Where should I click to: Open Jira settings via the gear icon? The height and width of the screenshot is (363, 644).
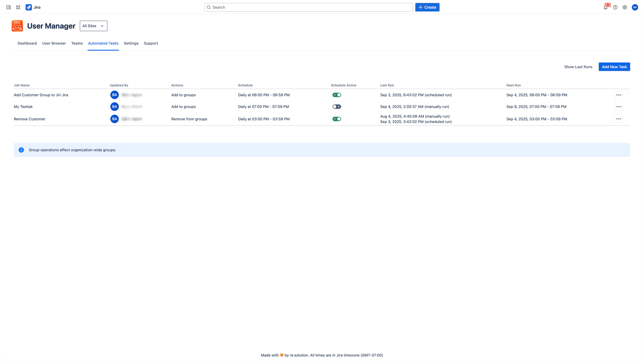pos(625,7)
